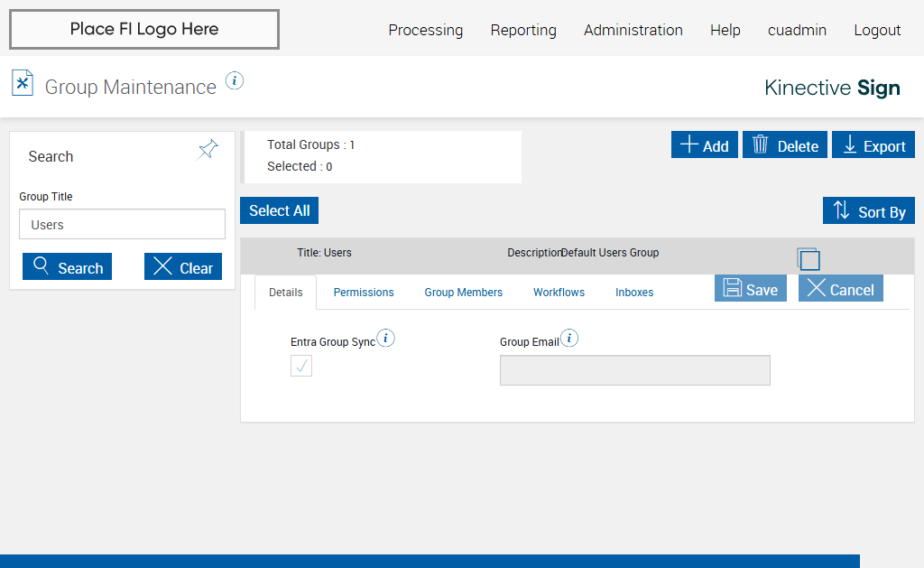The height and width of the screenshot is (568, 924).
Task: Switch to the Details tab
Action: point(286,293)
